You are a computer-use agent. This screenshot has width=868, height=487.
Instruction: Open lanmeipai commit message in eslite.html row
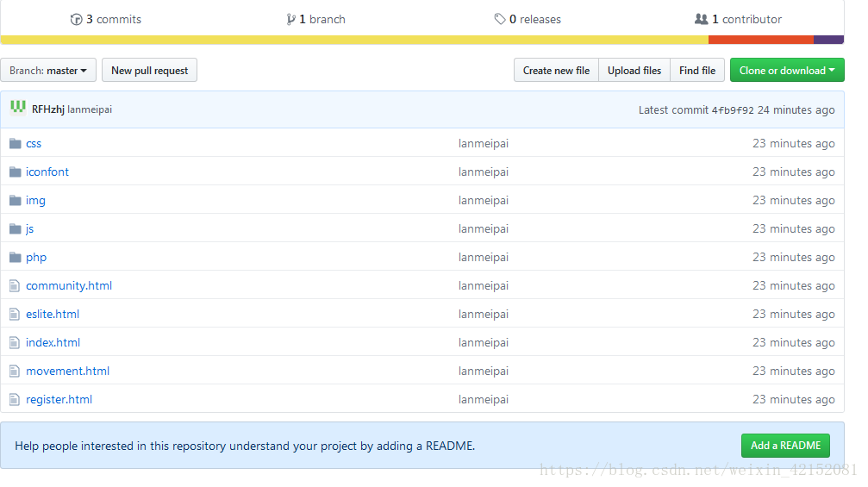point(484,315)
